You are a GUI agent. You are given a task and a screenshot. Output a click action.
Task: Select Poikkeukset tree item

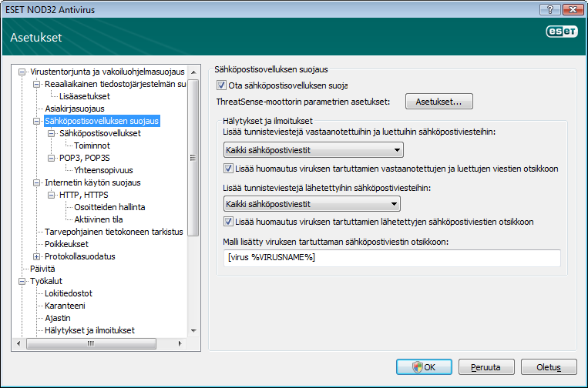click(x=66, y=244)
